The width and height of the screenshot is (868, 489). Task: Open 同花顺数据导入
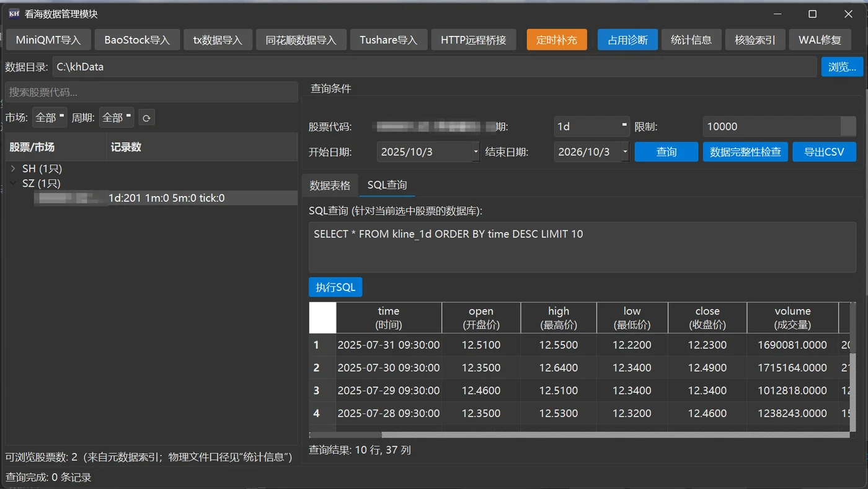pyautogui.click(x=301, y=40)
